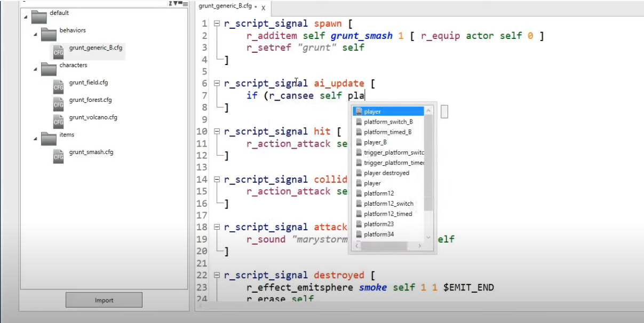Click grunt_volcano.cfg file icon
644x323 pixels.
tap(58, 120)
